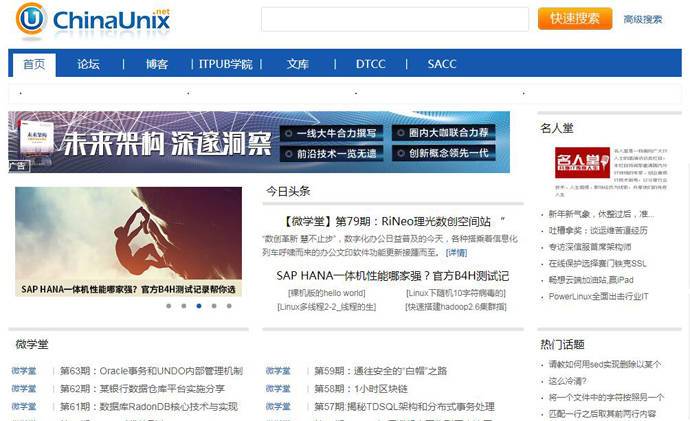Viewport: 690px width, 421px height.
Task: Open DTCC in the navigation bar
Action: click(x=371, y=64)
